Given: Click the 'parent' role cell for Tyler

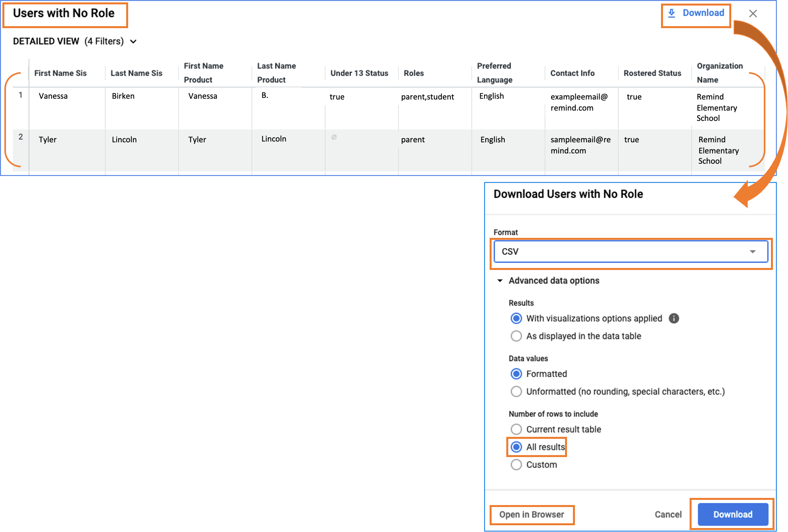Looking at the screenshot, I should tap(413, 140).
